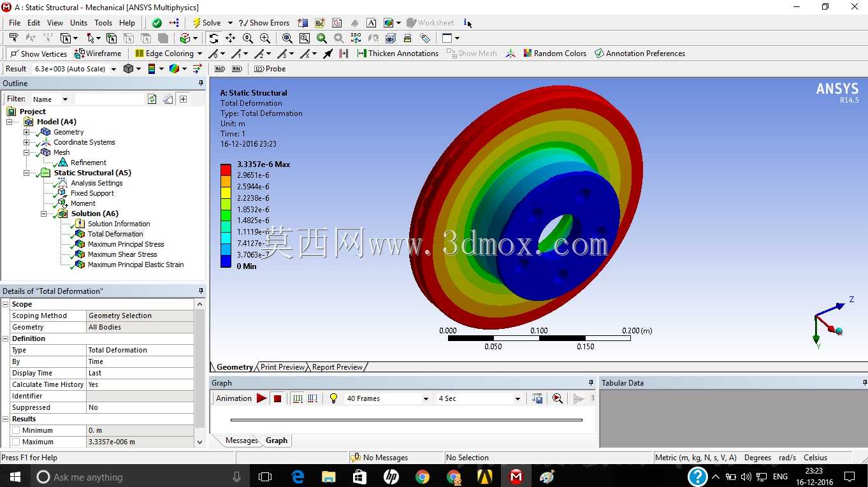Open the File menu
Viewport: 868px width, 487px height.
click(x=15, y=23)
